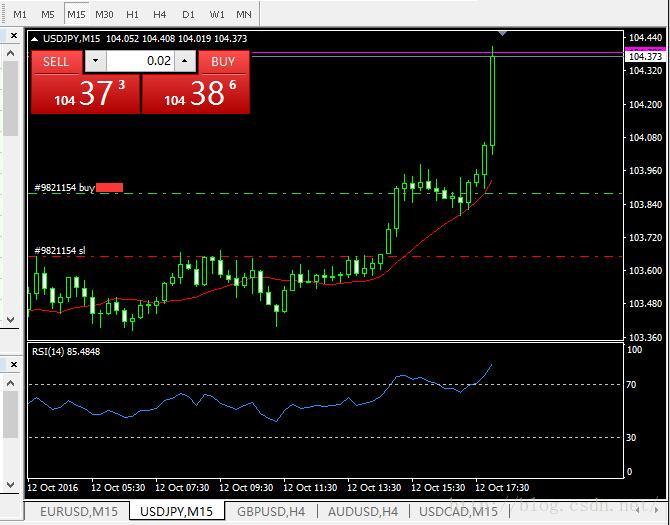670x525 pixels.
Task: Close the lower left side panel
Action: (x=14, y=364)
